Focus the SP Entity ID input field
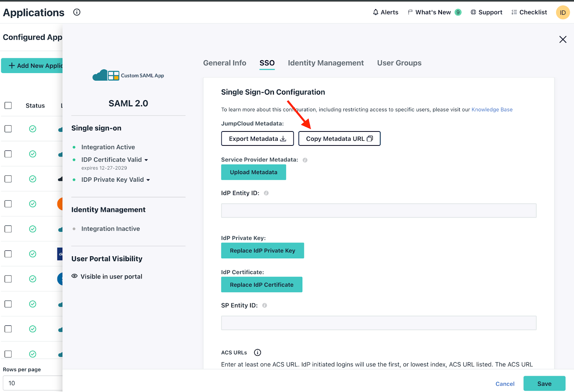The height and width of the screenshot is (392, 574). coord(379,323)
